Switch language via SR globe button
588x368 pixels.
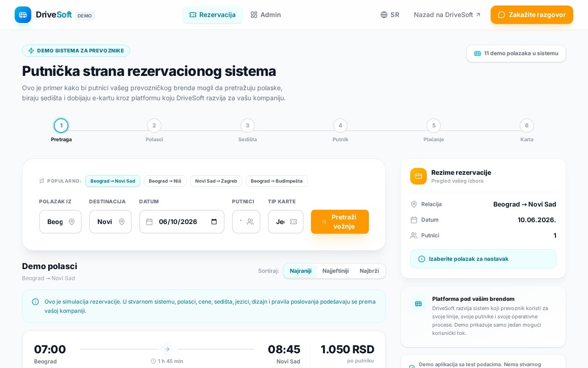coord(390,15)
